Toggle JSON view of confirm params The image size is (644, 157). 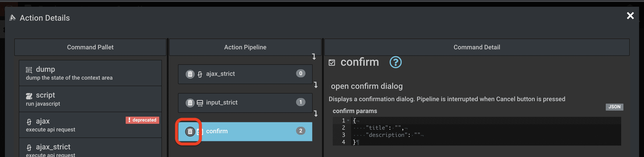pos(614,107)
